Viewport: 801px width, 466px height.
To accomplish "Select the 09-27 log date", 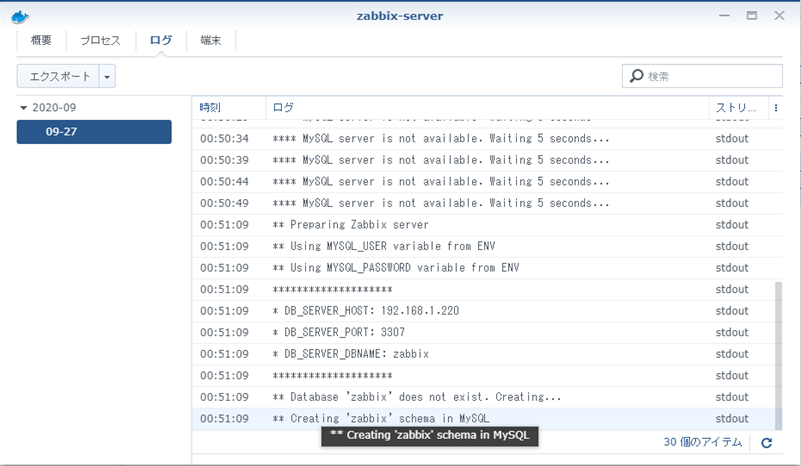I will [94, 132].
